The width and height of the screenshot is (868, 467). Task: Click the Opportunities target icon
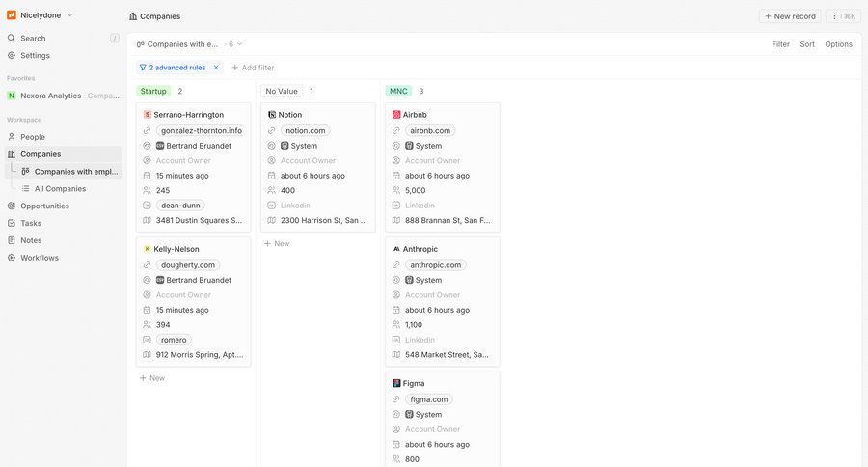[x=11, y=206]
